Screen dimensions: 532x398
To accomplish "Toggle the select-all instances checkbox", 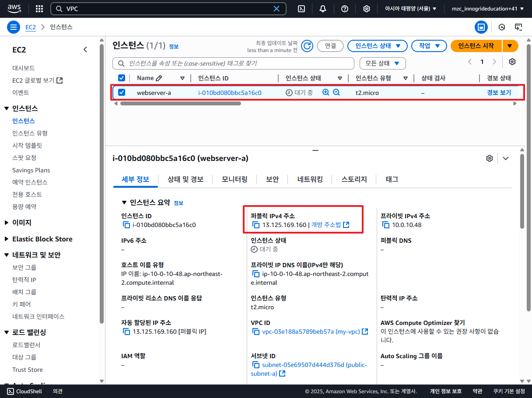I will point(122,78).
